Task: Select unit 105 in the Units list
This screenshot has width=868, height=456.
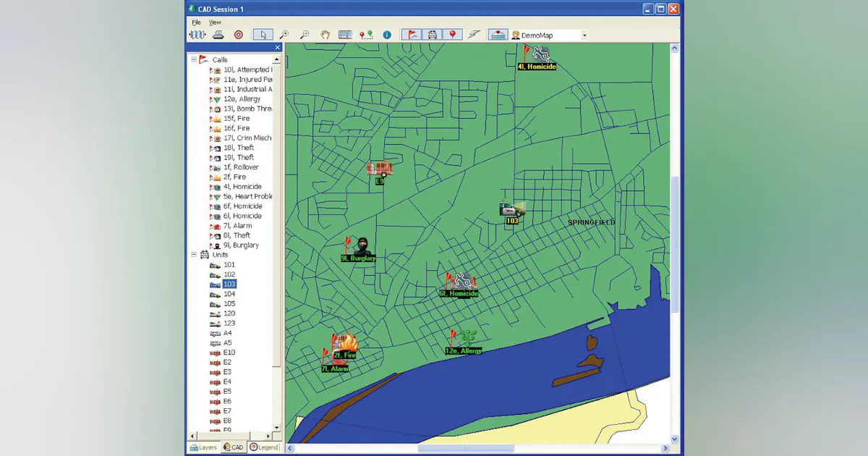Action: (x=223, y=304)
